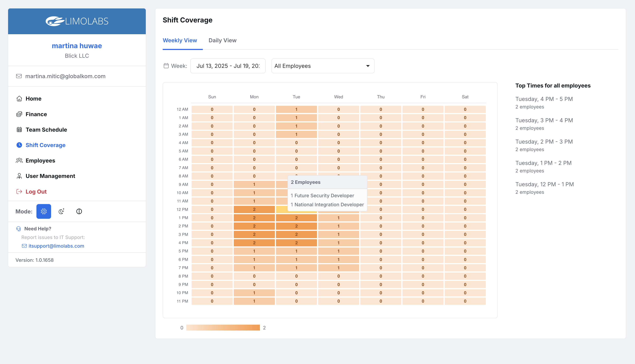This screenshot has height=364, width=635.
Task: Select the User Management icon
Action: click(x=19, y=176)
